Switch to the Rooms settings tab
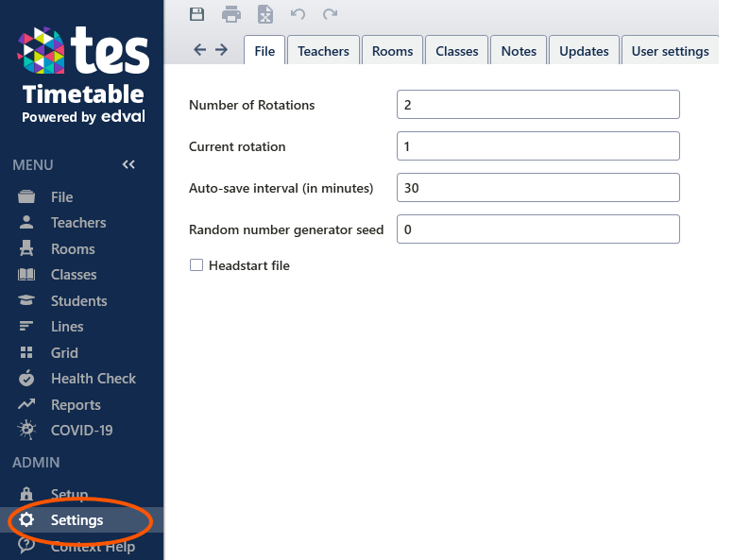The image size is (733, 560). click(393, 50)
